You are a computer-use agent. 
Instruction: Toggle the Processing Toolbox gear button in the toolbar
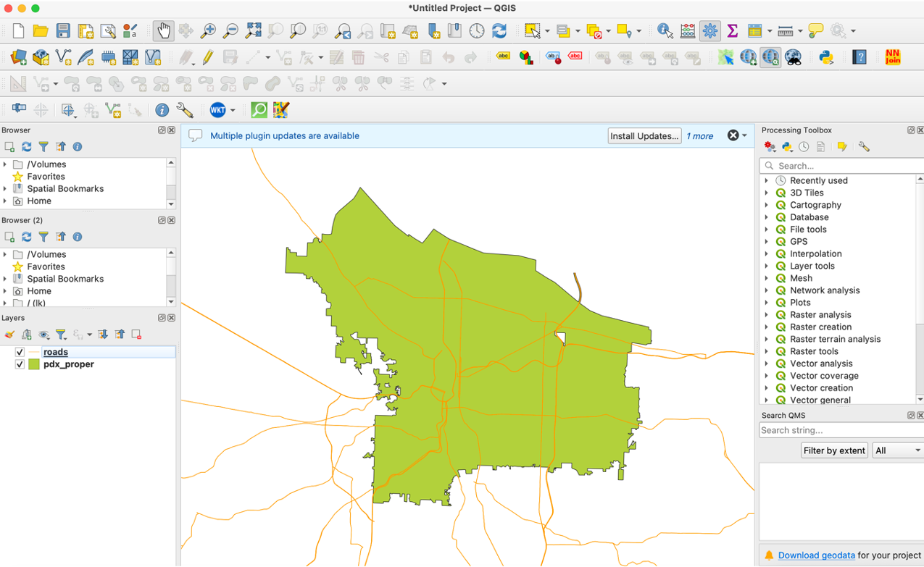tap(709, 30)
